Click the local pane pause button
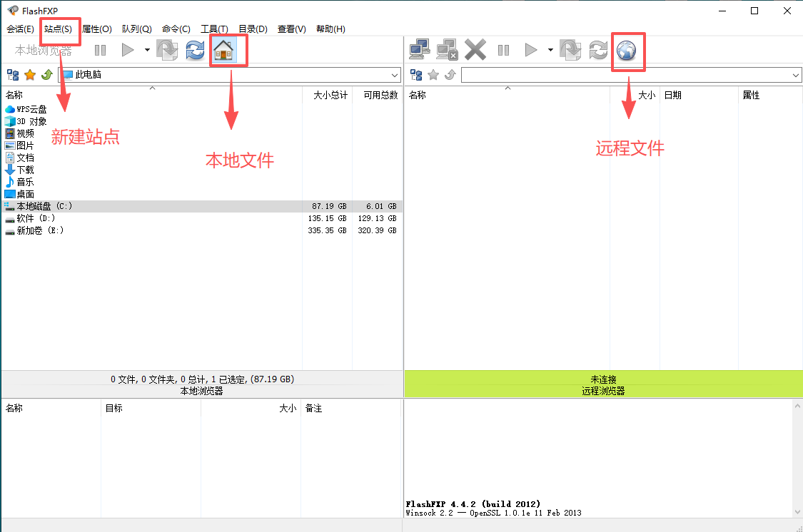Screen dimensions: 803x532 101,50
